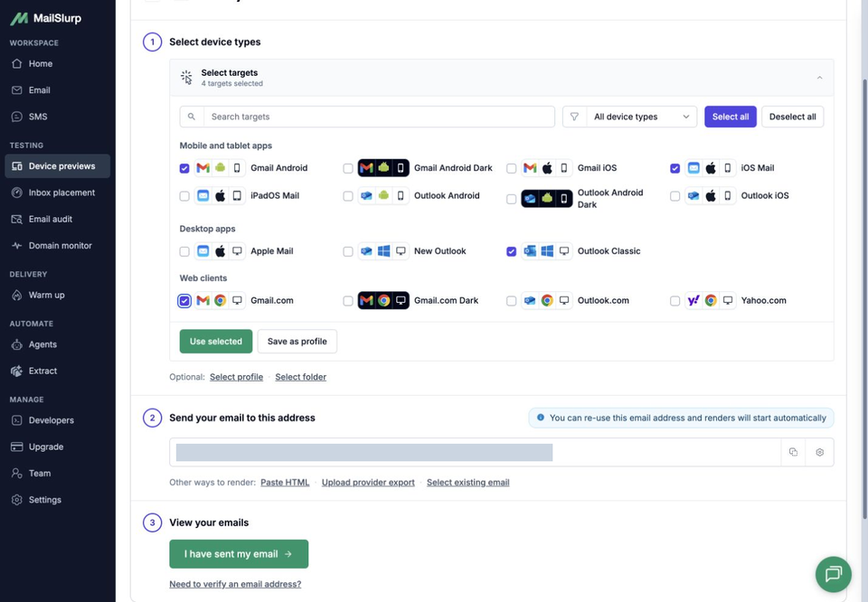Check the Outlook Android checkbox

347,196
